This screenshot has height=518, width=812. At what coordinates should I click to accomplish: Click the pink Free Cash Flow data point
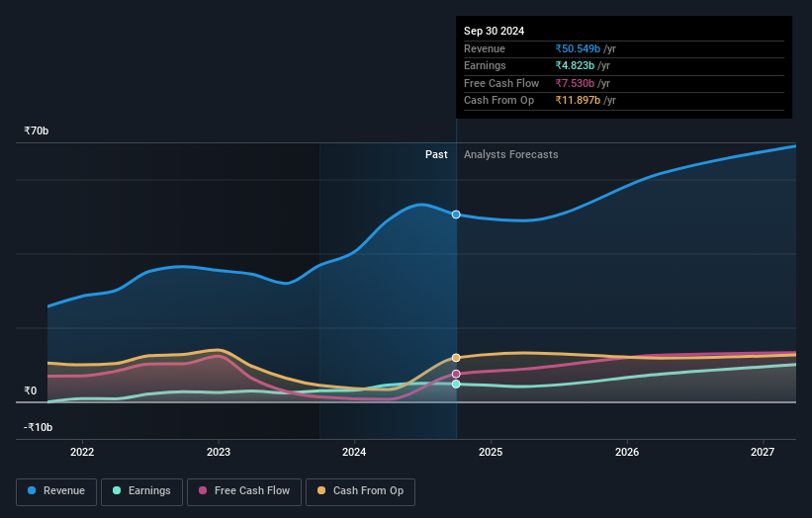click(x=456, y=374)
